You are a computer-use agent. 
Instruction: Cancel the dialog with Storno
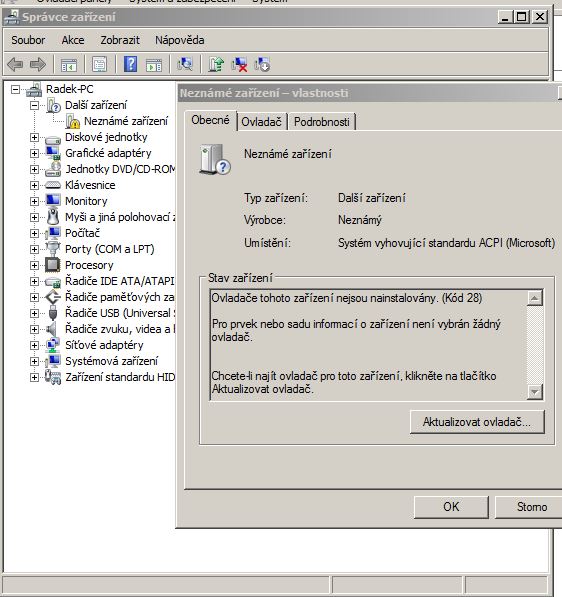528,507
